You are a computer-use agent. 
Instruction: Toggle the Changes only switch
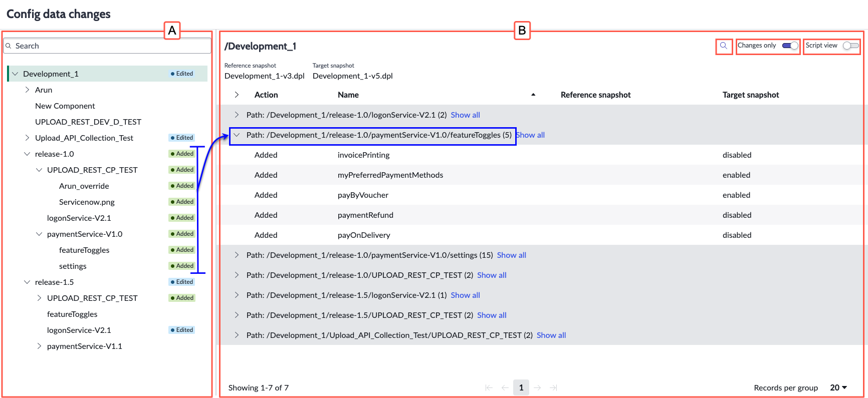(x=790, y=46)
